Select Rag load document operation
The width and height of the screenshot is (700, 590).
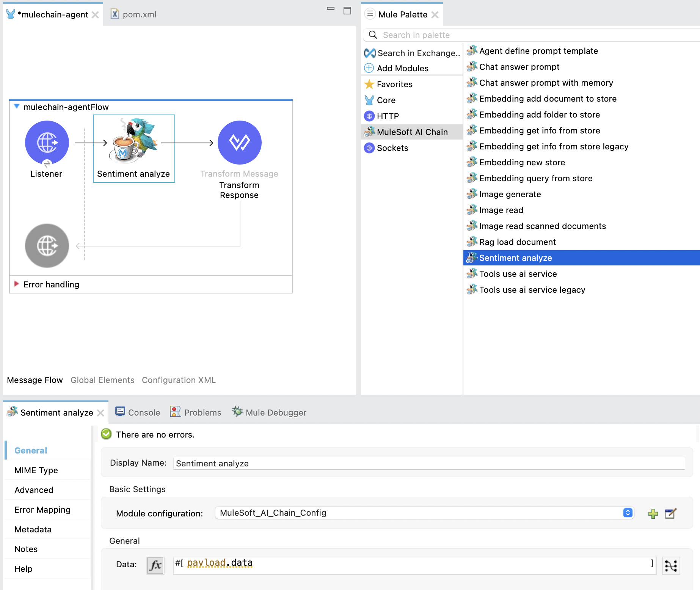(x=511, y=242)
